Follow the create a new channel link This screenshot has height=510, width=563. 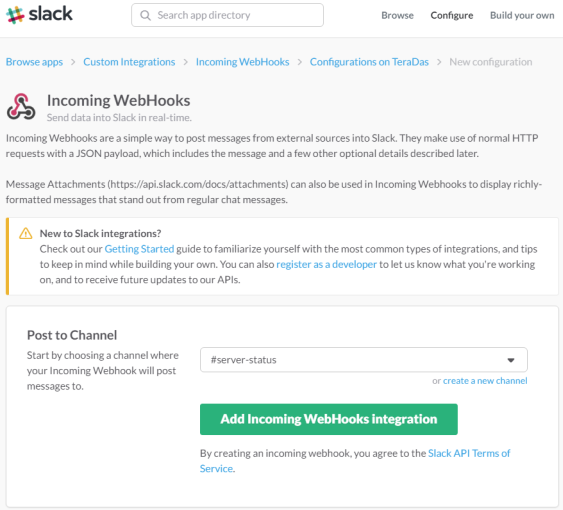point(485,381)
